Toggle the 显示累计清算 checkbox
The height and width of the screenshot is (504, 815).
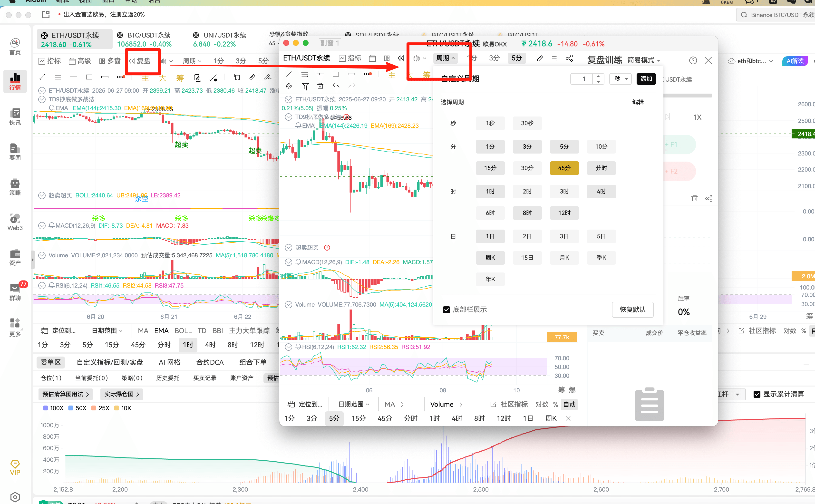[757, 394]
